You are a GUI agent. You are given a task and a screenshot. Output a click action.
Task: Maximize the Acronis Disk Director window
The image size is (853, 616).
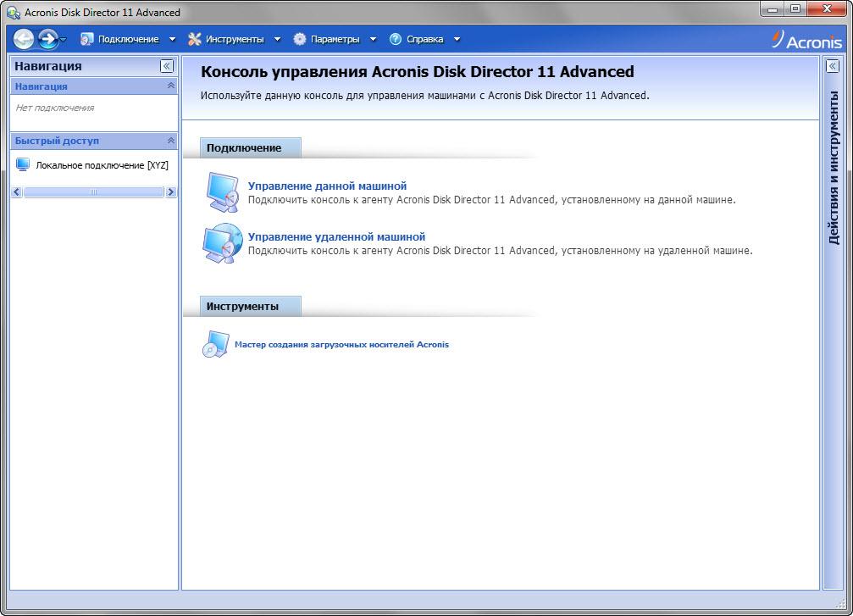(x=795, y=8)
